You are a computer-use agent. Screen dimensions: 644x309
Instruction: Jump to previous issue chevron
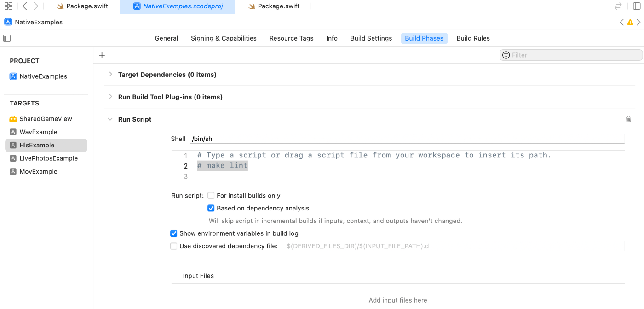622,22
